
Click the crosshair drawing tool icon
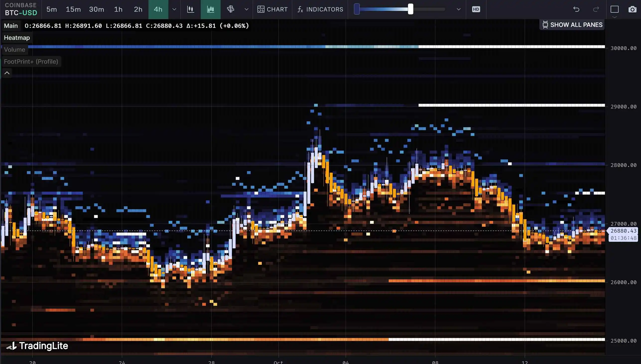(230, 9)
